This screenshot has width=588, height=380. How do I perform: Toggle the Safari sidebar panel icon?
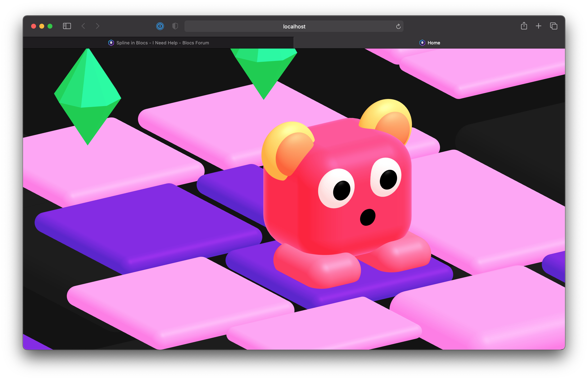(x=67, y=26)
